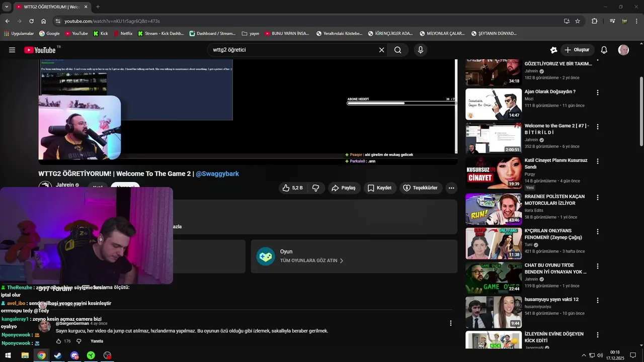This screenshot has height=362, width=644.
Task: Dislike SergenGerman's comment
Action: (79, 341)
